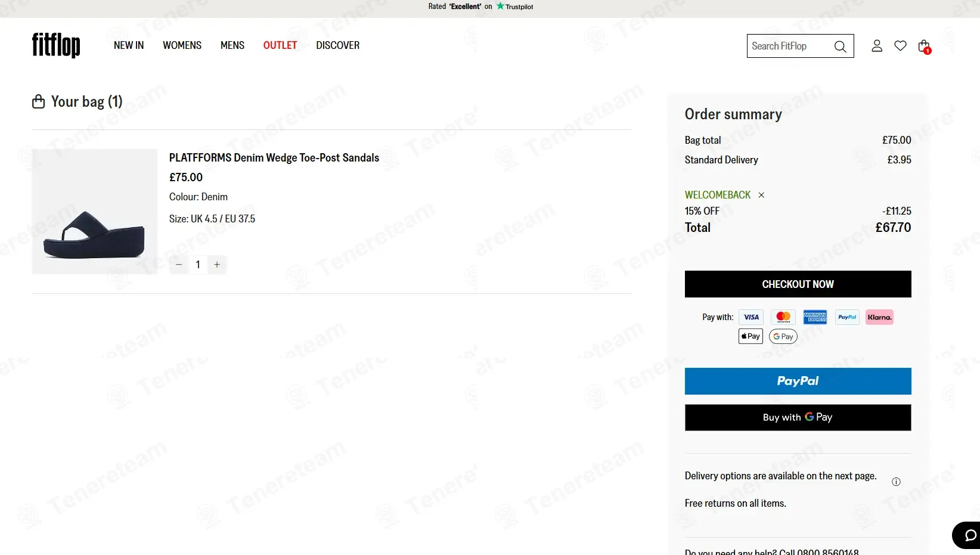980x555 pixels.
Task: Click the Order summary heading
Action: pos(733,114)
